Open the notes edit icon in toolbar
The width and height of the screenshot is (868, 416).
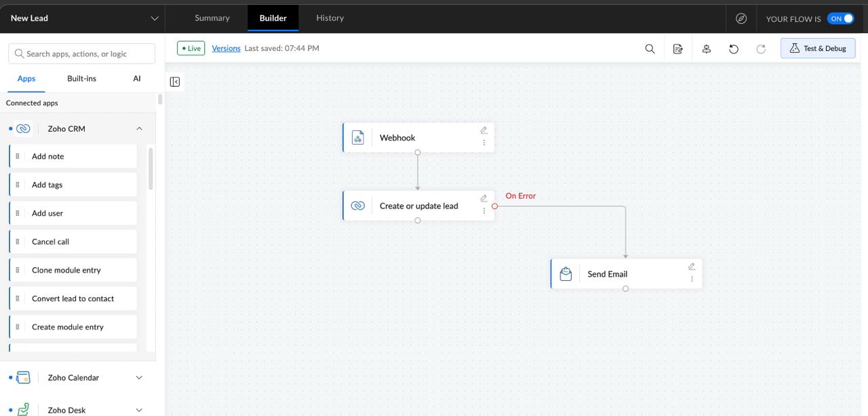coord(677,48)
